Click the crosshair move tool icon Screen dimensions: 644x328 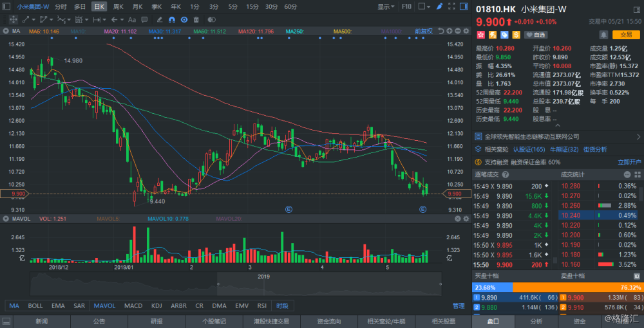pos(14,19)
